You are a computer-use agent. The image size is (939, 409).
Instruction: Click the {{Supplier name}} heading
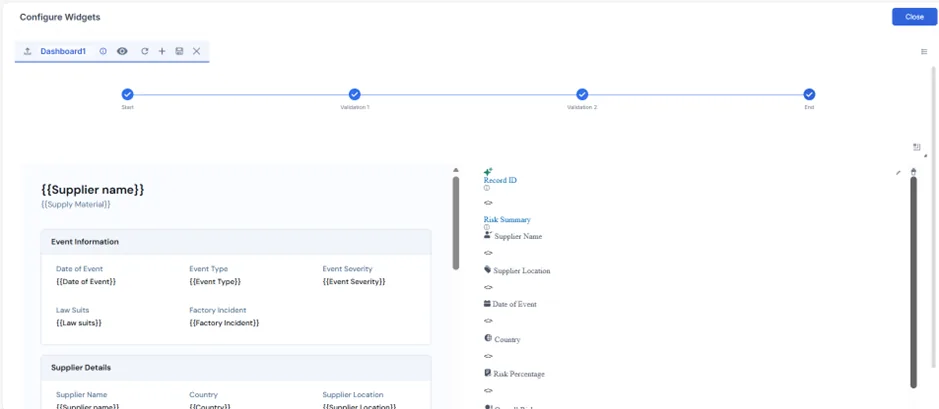(x=93, y=190)
